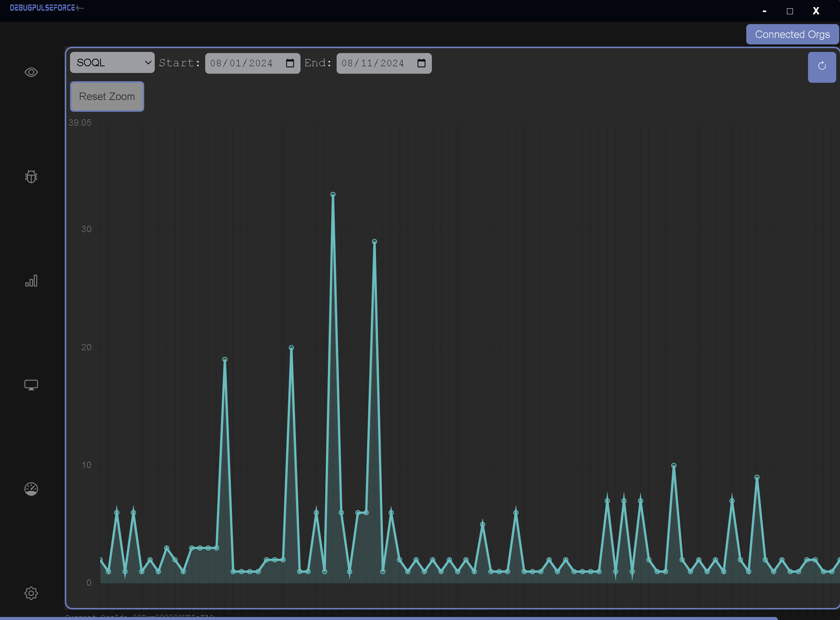
Task: Click the refresh chart icon button
Action: (x=822, y=67)
